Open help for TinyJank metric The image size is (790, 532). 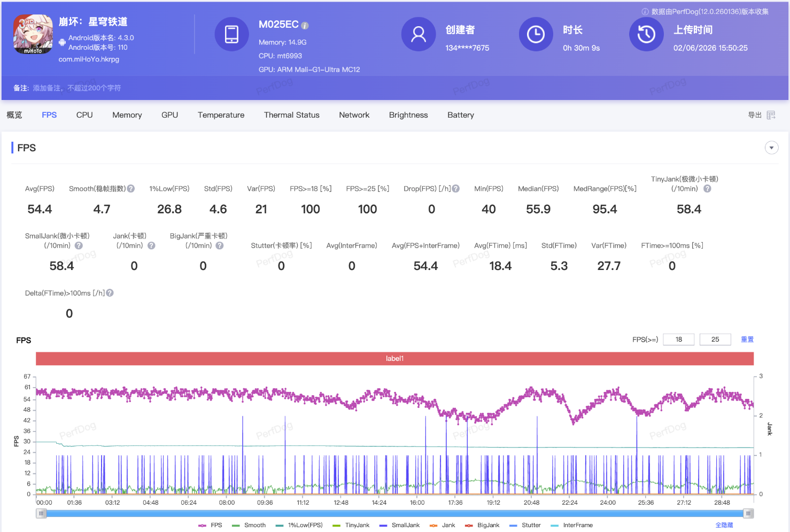click(x=707, y=189)
